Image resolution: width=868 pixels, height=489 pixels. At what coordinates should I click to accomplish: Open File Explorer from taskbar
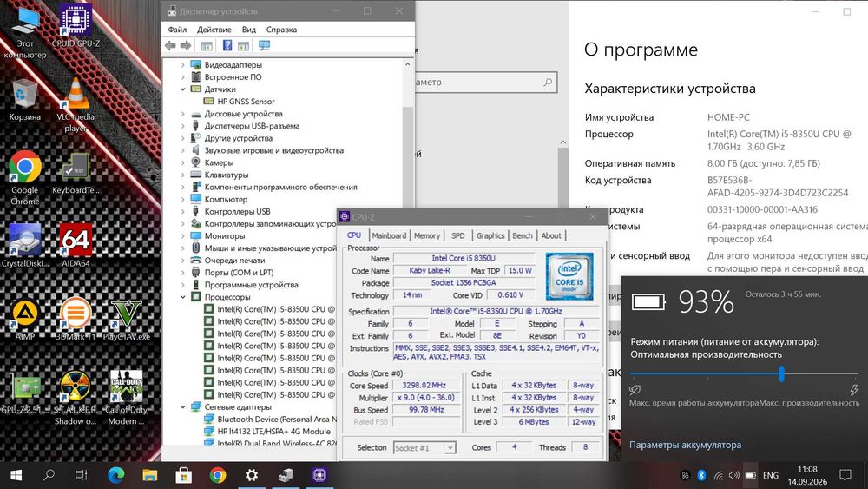click(149, 475)
